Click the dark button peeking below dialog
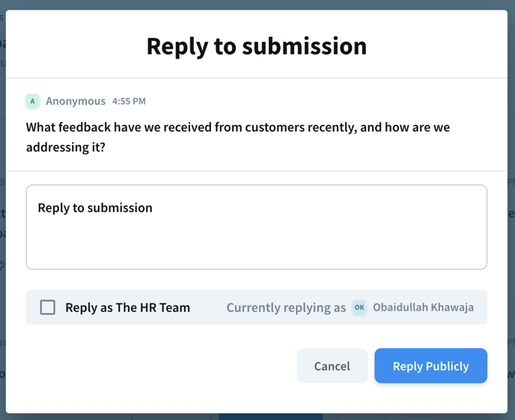Viewport: 515px width, 420px height. click(270, 417)
